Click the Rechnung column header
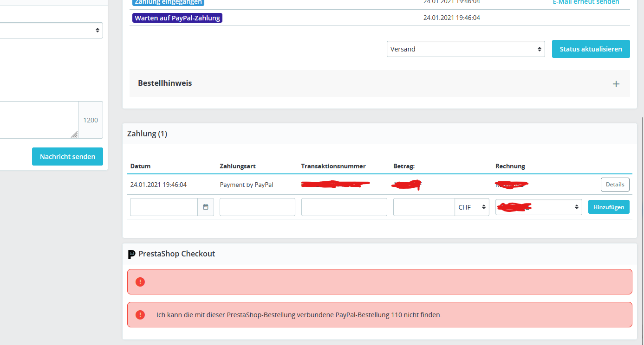Viewport: 644px width, 345px height. tap(510, 166)
